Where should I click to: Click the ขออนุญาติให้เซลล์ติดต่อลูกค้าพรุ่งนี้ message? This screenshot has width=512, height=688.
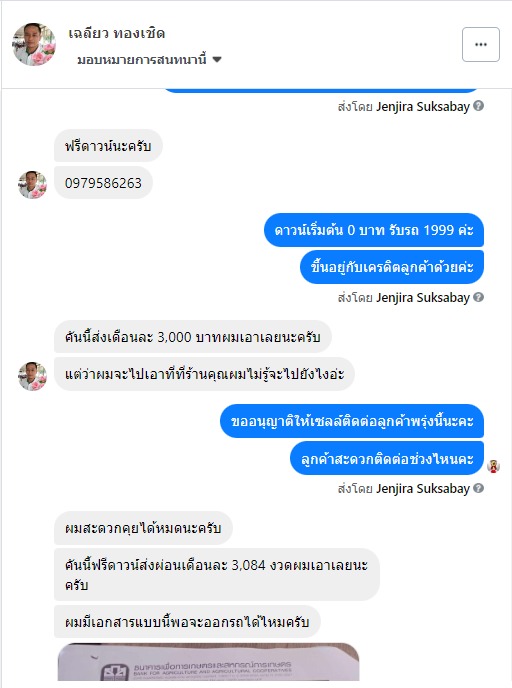pos(352,421)
